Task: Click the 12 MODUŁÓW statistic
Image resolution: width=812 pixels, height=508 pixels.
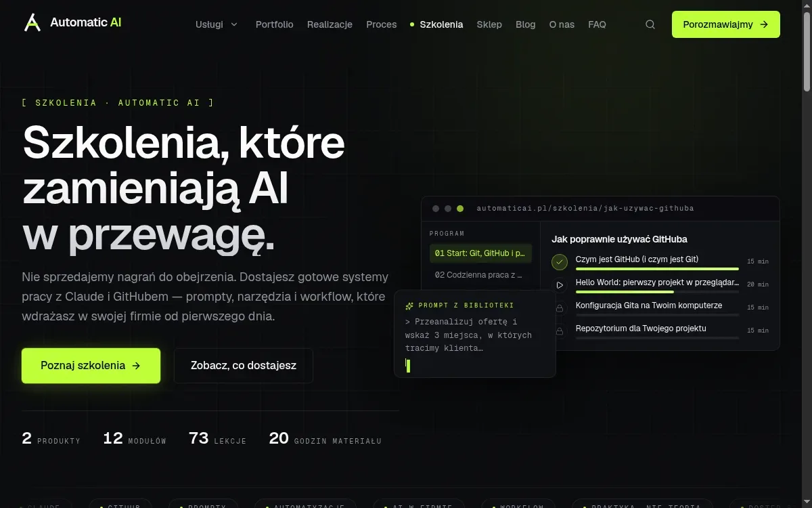Action: 135,439
